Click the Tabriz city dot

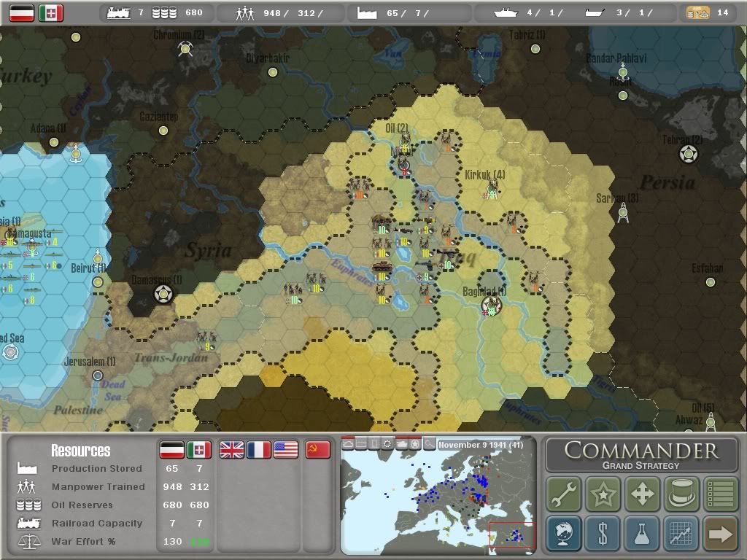pyautogui.click(x=535, y=49)
